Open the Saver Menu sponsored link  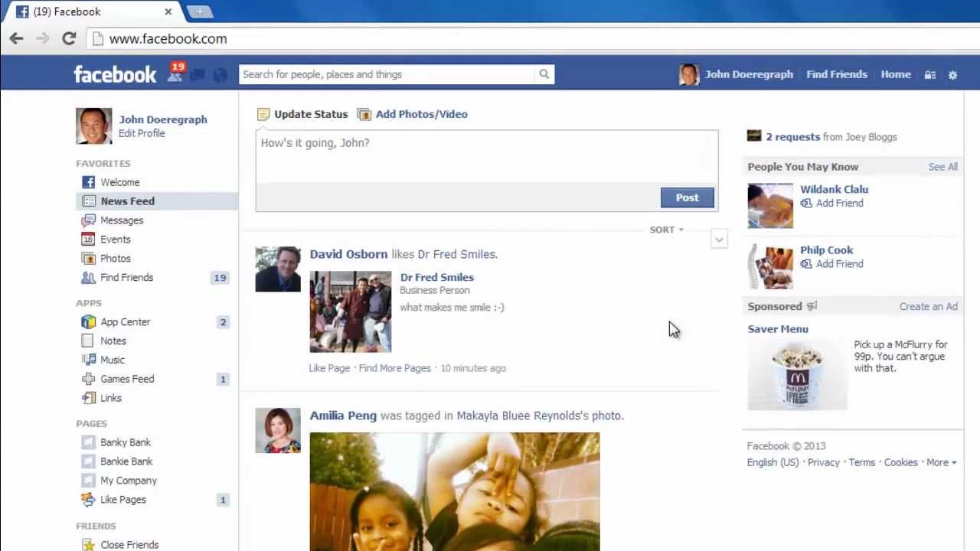point(778,329)
